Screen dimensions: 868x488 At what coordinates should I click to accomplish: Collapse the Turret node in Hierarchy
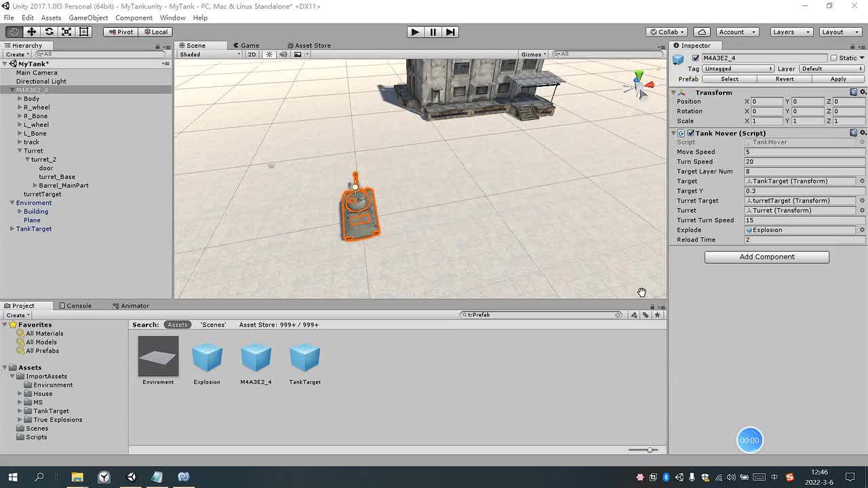tap(20, 151)
